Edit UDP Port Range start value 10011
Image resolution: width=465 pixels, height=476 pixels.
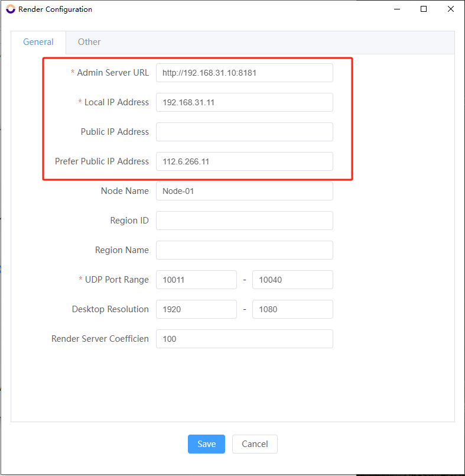pyautogui.click(x=196, y=280)
